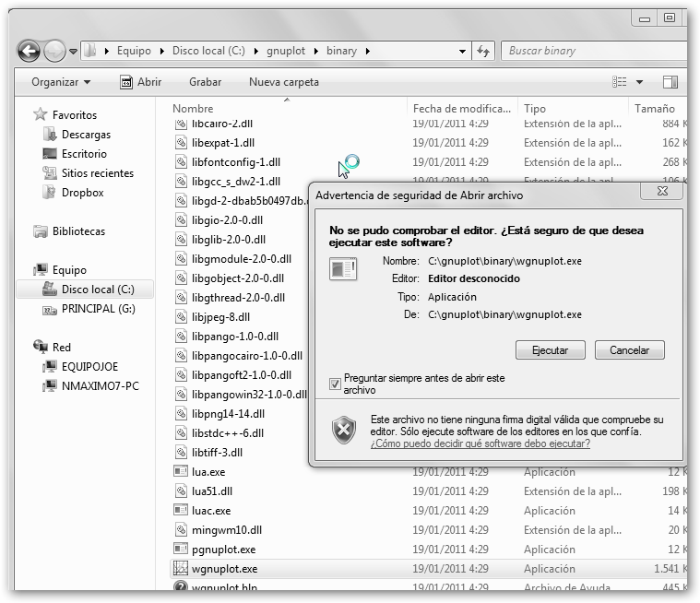Open the address bar history dropdown arrow
Image resolution: width=700 pixels, height=603 pixels.
(460, 52)
